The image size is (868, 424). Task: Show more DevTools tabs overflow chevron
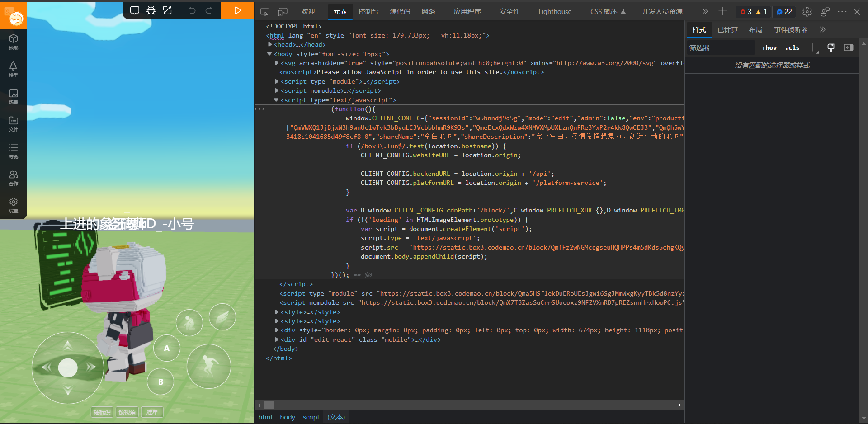[705, 12]
